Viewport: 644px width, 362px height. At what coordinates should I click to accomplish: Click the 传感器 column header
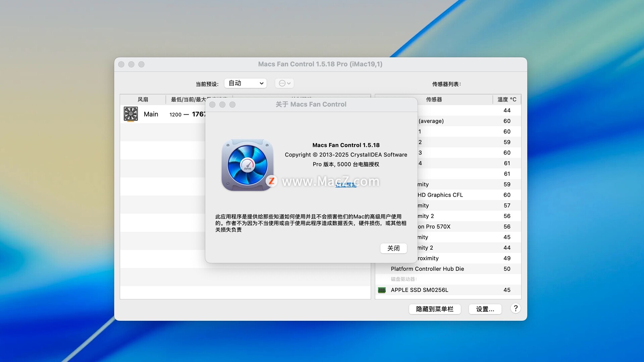tap(434, 100)
